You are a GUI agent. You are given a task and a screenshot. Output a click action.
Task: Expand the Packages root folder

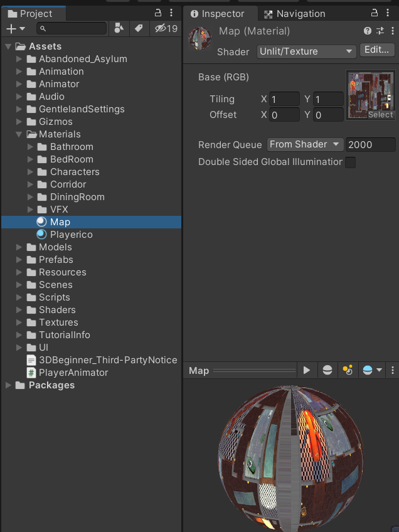[x=9, y=385]
